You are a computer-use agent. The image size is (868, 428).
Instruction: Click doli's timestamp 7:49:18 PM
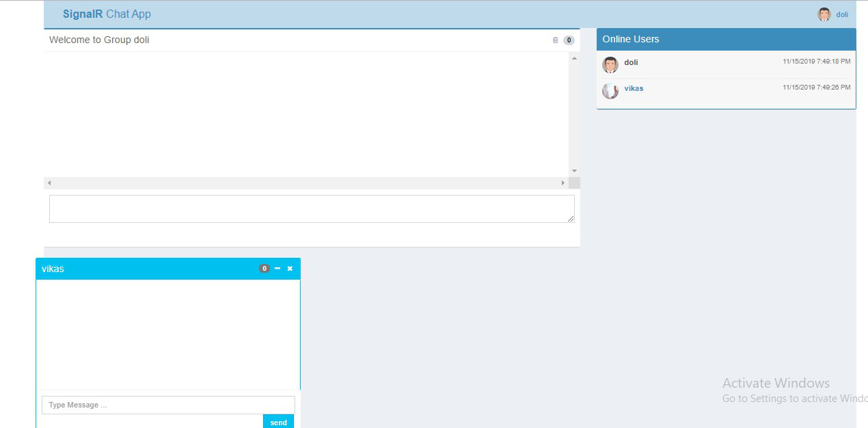(817, 62)
